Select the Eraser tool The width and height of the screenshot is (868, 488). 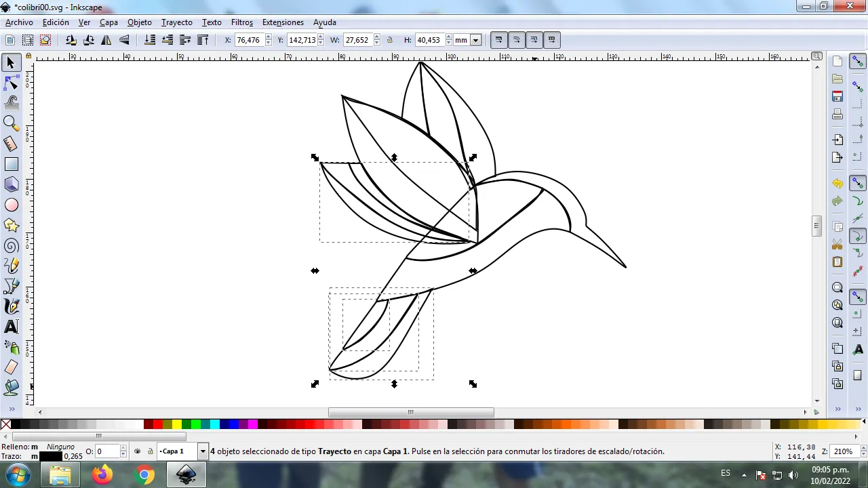coord(11,367)
